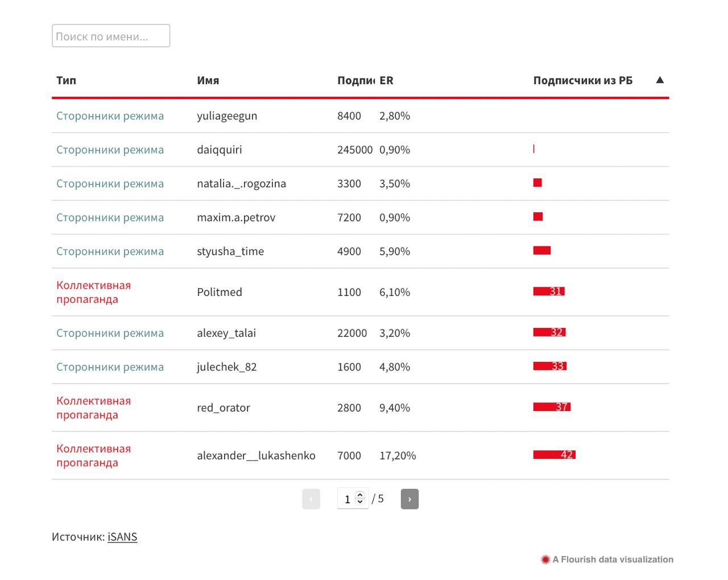Sort by Подписчики из РБ column header
This screenshot has height=580, width=728.
[583, 80]
